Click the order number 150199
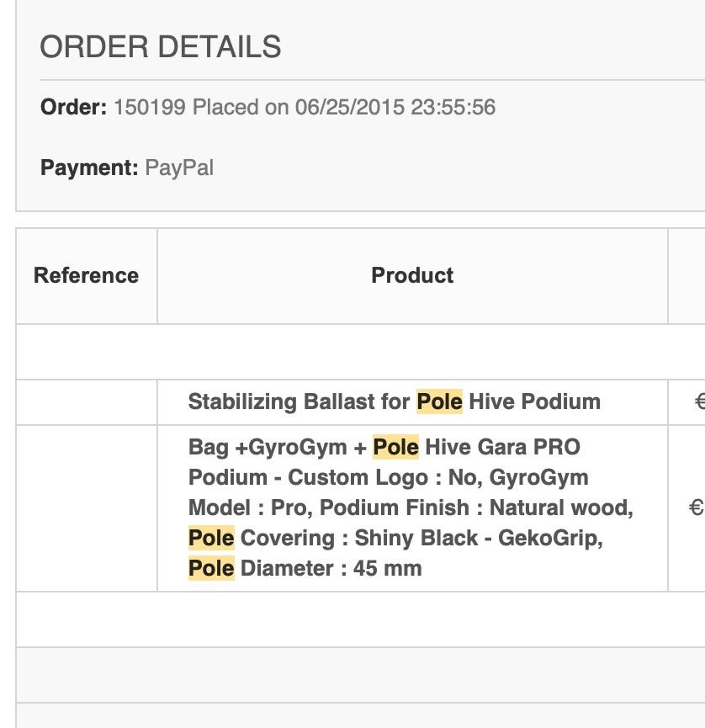This screenshot has width=705, height=728. coord(150,108)
